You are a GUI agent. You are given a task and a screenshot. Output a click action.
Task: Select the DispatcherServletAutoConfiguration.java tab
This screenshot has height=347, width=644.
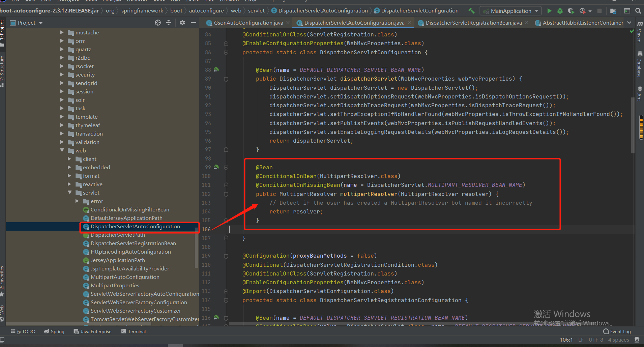tap(354, 23)
